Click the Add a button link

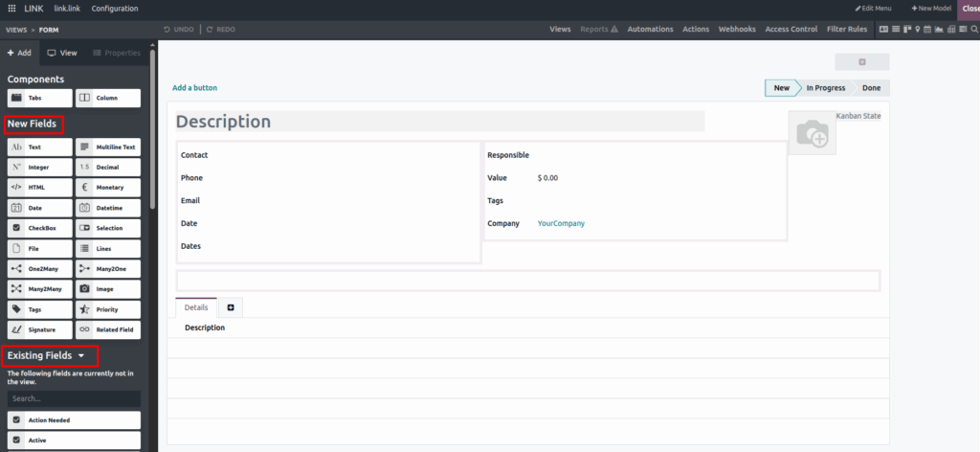(x=194, y=88)
